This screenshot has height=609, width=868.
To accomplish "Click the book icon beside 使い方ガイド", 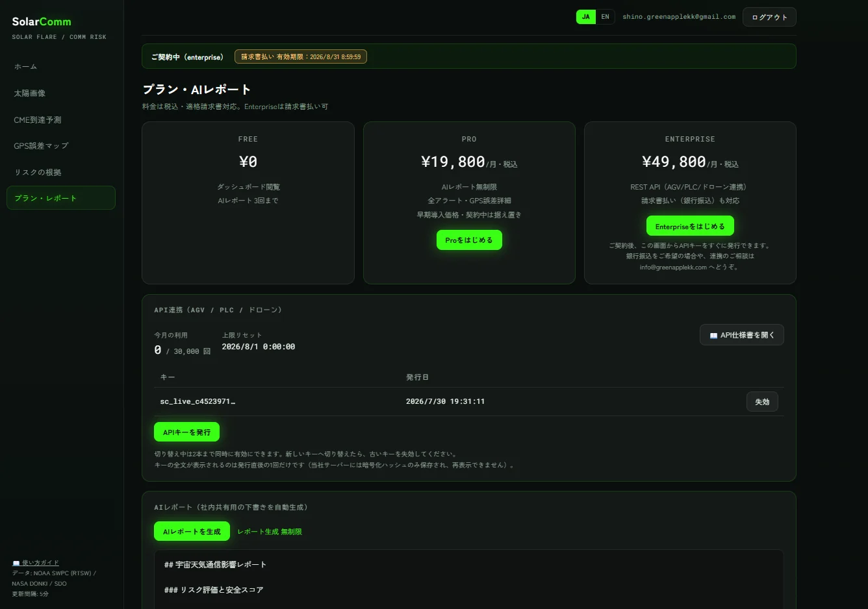I will (16, 563).
